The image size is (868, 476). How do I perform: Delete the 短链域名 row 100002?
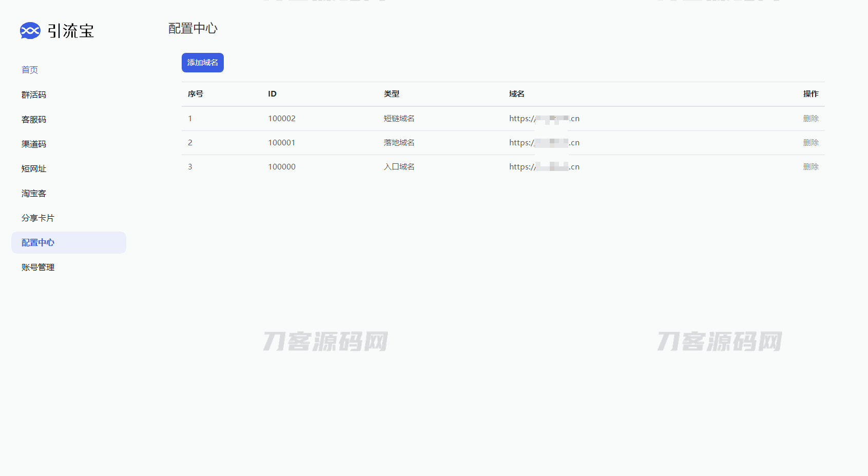tap(811, 119)
